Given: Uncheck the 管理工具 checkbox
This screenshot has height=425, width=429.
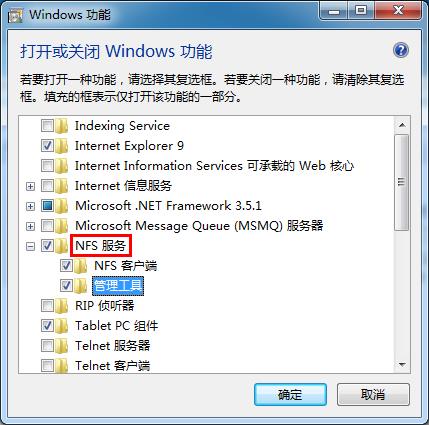Looking at the screenshot, I should pos(66,286).
